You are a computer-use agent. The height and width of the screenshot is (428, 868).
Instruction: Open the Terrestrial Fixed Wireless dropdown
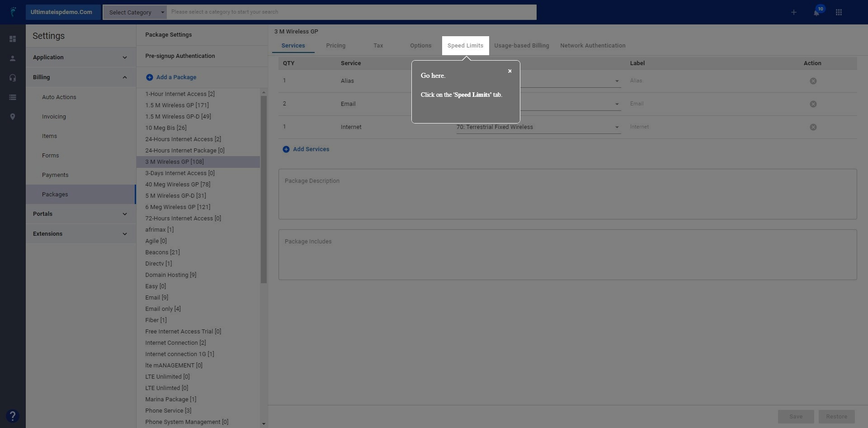(538, 127)
